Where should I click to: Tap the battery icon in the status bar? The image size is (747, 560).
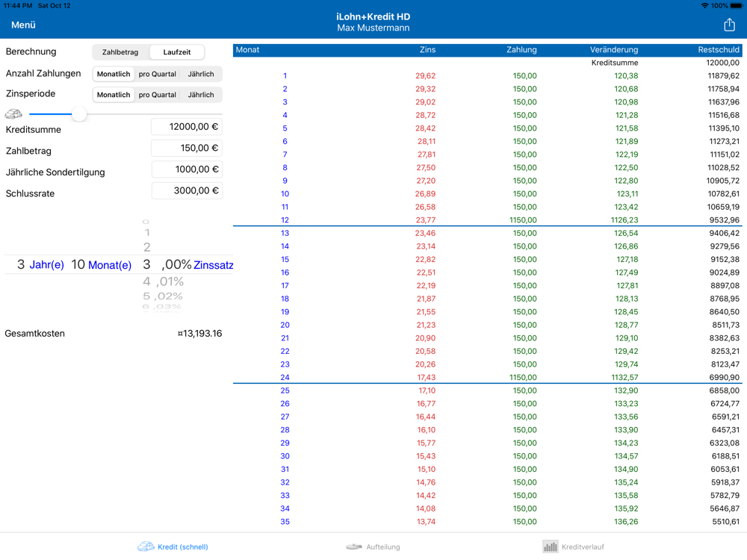click(x=736, y=5)
